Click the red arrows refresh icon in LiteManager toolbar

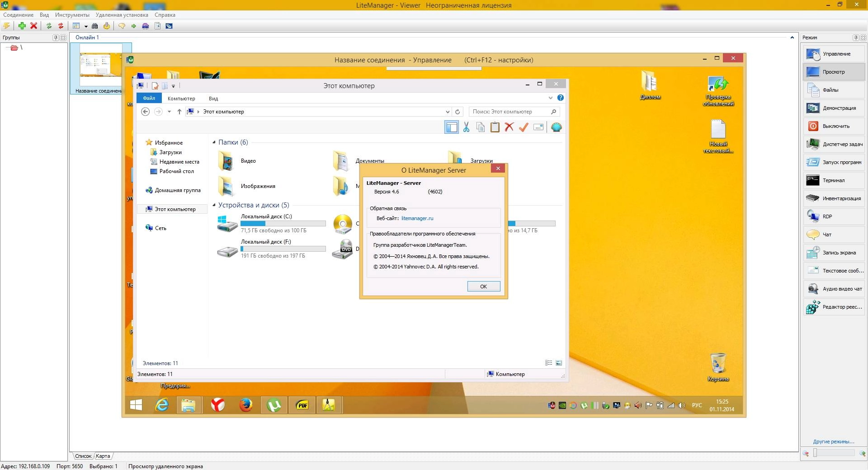click(61, 26)
